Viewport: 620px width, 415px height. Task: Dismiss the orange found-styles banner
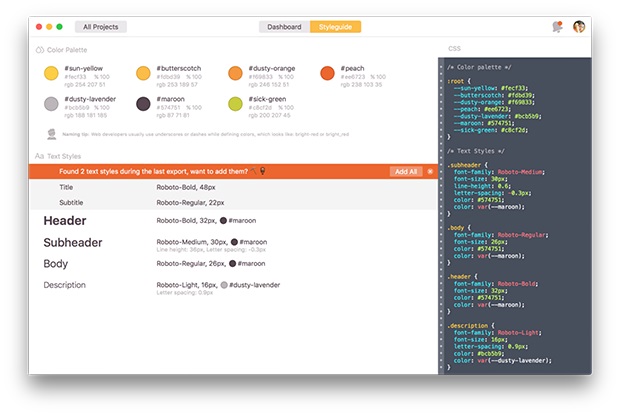[x=430, y=172]
